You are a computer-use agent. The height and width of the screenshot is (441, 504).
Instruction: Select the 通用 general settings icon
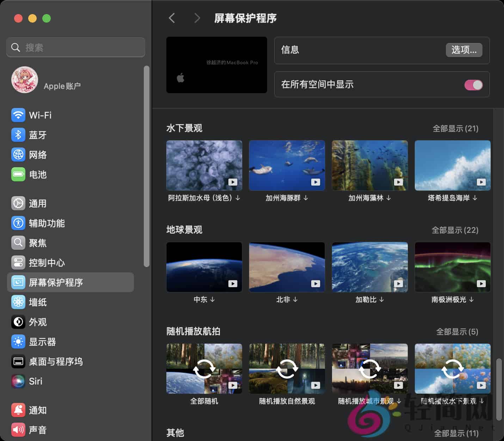click(18, 203)
